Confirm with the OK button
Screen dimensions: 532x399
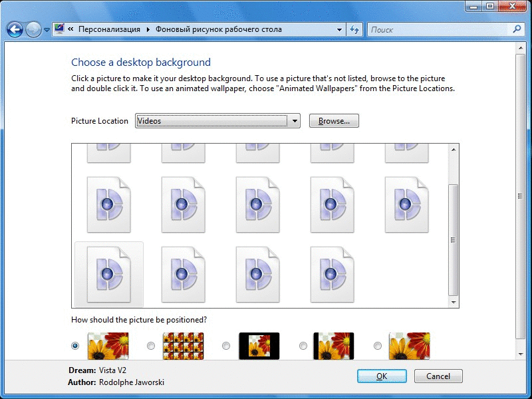pyautogui.click(x=382, y=376)
